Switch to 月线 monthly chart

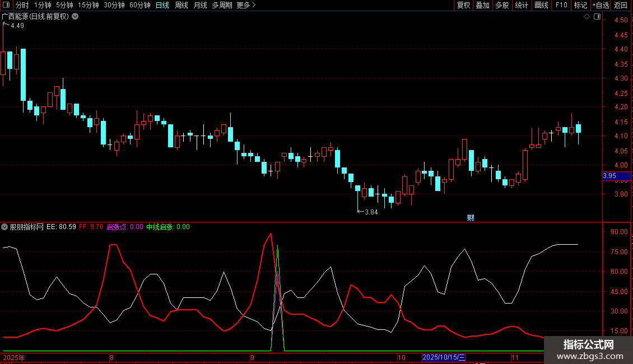(200, 5)
